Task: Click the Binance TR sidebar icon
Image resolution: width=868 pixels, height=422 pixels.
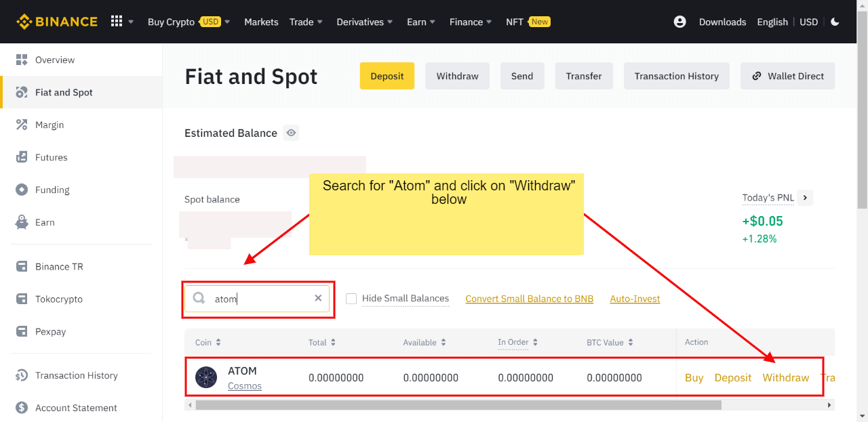Action: pyautogui.click(x=22, y=266)
